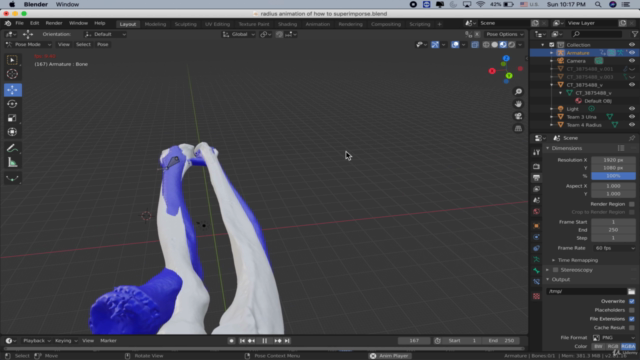Open the Pose menu in viewport header
The height and width of the screenshot is (360, 640).
[x=102, y=44]
